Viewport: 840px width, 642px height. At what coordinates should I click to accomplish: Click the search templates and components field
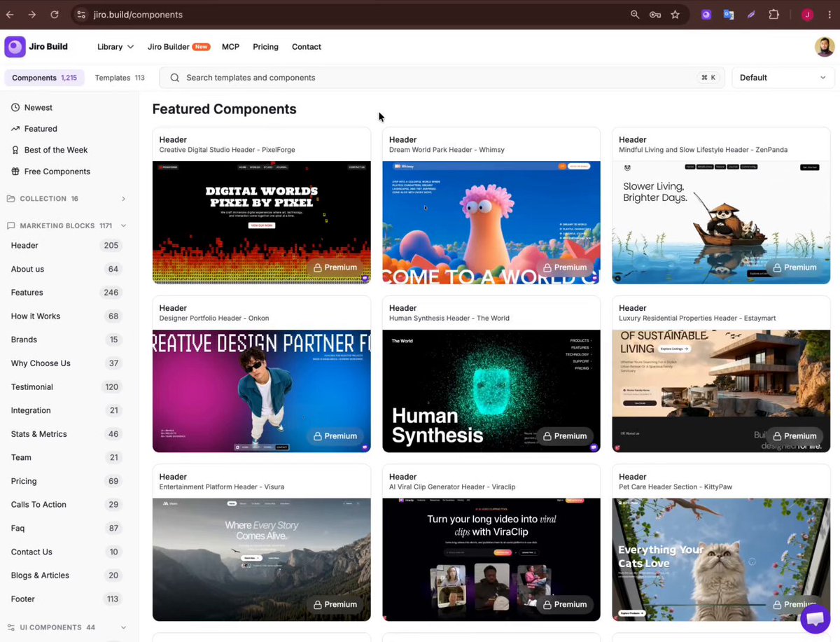[x=442, y=78]
